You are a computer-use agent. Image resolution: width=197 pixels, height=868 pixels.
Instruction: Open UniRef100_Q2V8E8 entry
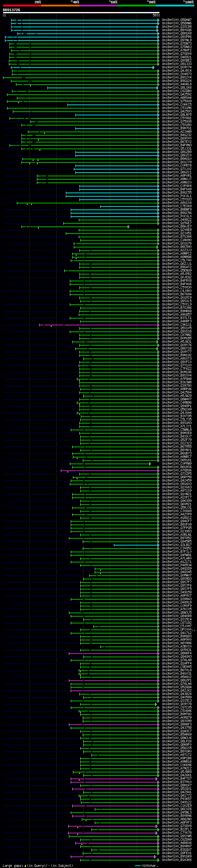[177, 230]
